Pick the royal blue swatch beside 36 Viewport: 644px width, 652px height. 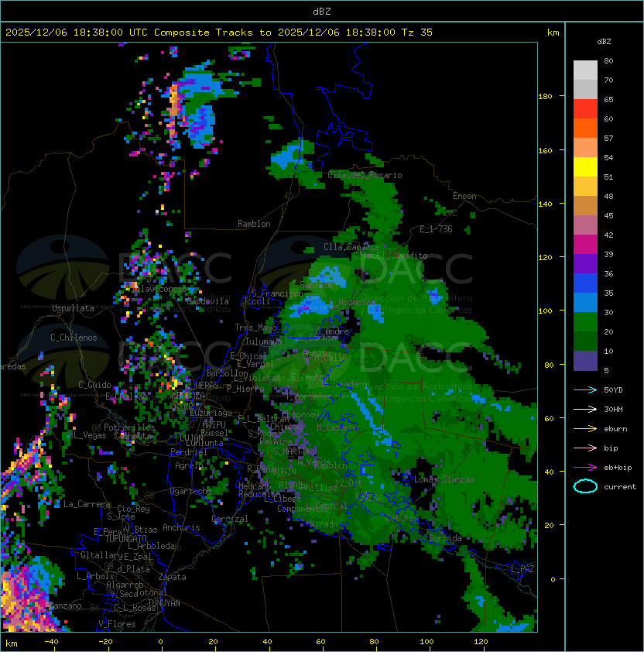click(585, 283)
